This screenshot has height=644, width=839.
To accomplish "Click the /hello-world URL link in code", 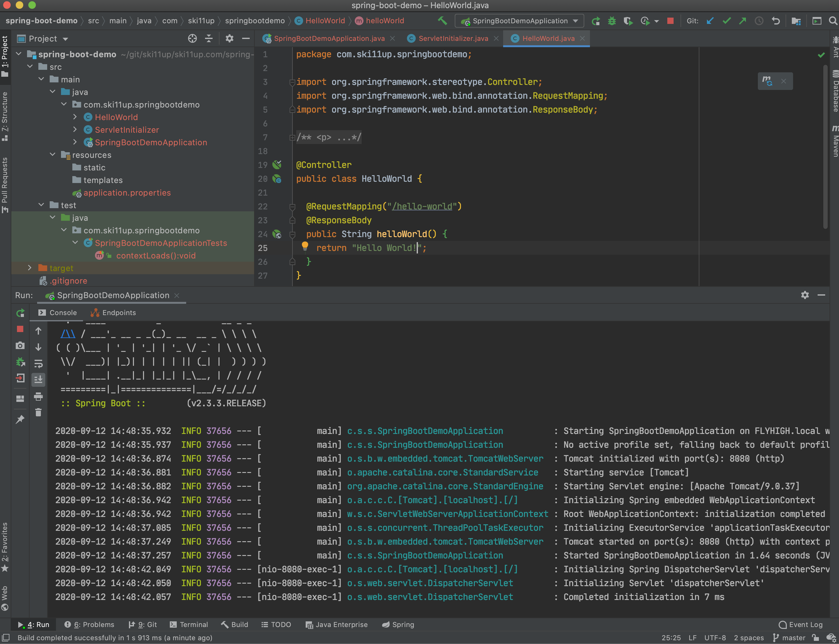I will (422, 207).
